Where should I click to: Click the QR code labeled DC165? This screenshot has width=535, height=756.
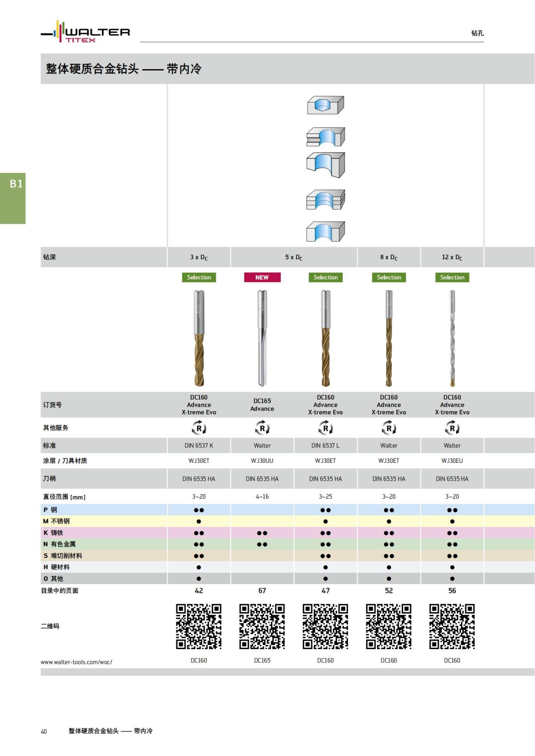pos(262,626)
